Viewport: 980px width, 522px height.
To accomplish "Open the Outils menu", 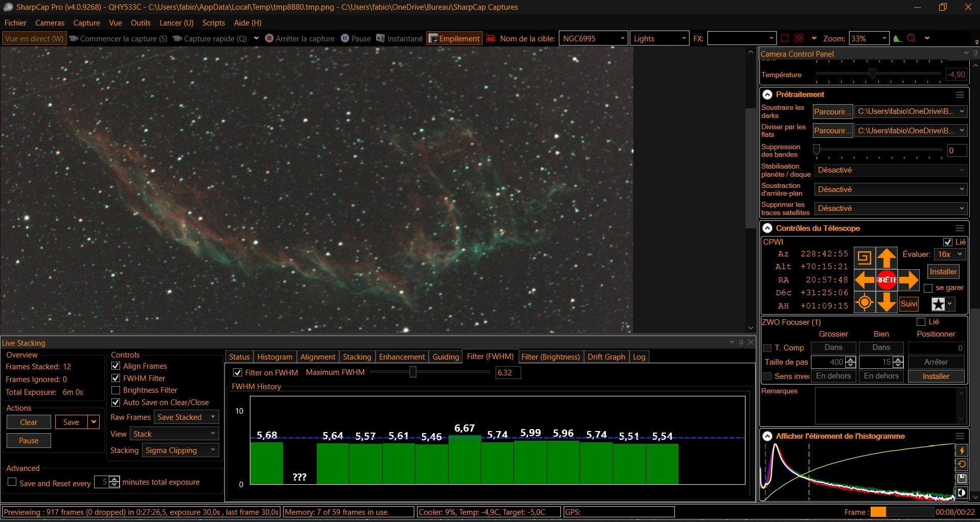I will tap(141, 23).
